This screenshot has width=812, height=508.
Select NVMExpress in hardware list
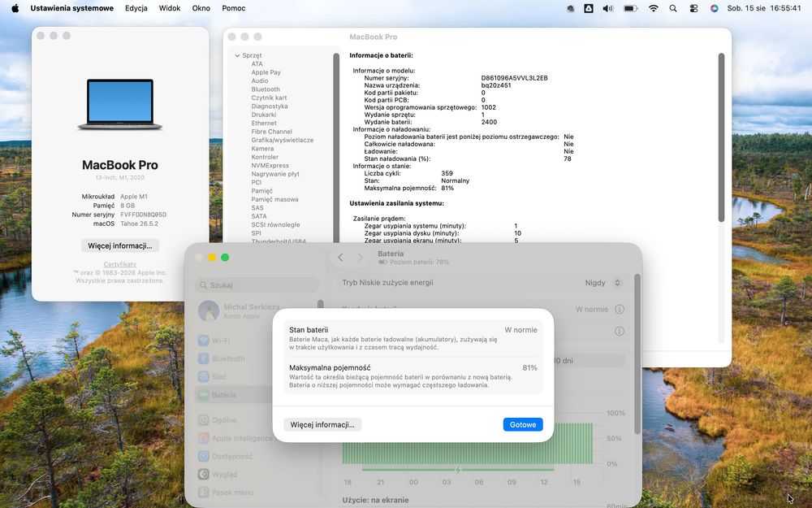(270, 165)
